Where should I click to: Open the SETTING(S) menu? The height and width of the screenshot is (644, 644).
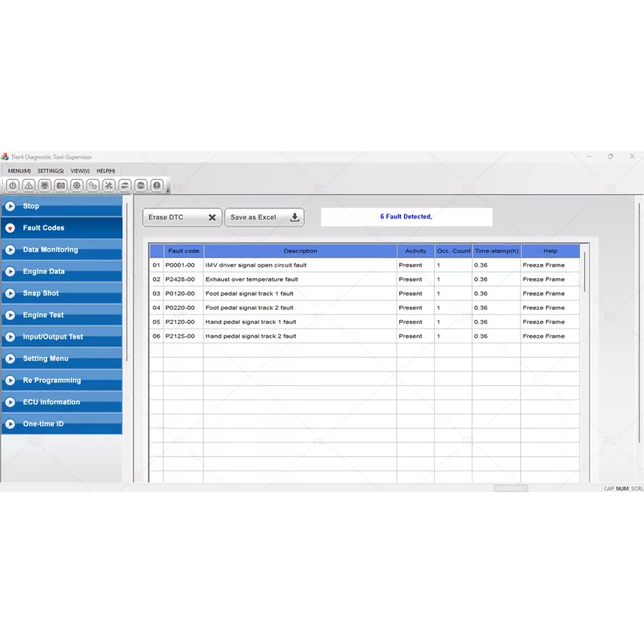point(50,171)
